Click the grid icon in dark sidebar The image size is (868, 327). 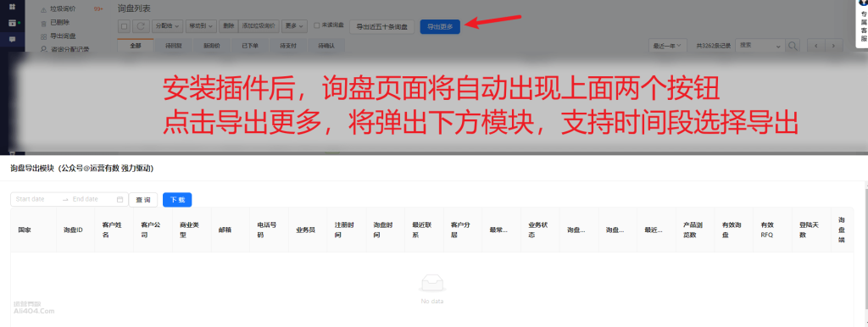[12, 7]
